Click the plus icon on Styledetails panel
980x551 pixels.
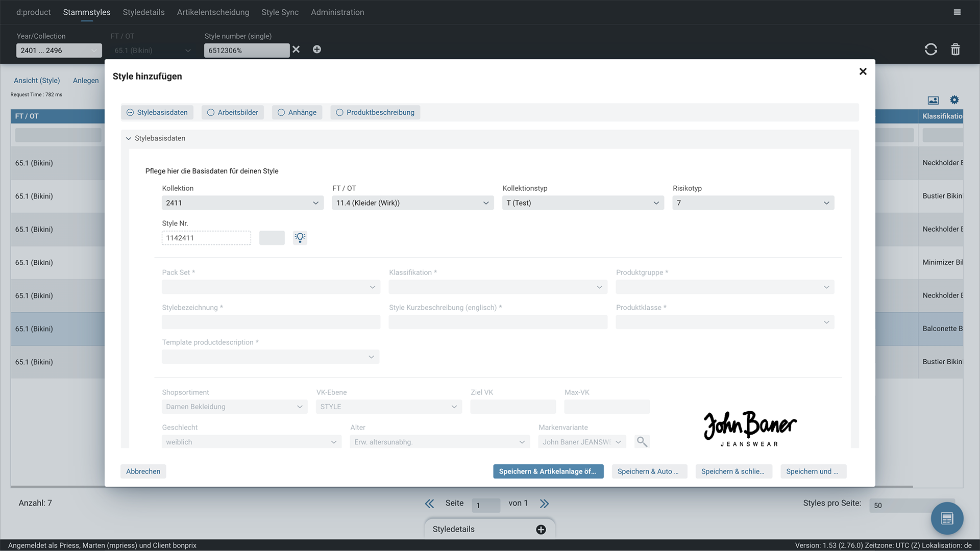(541, 530)
